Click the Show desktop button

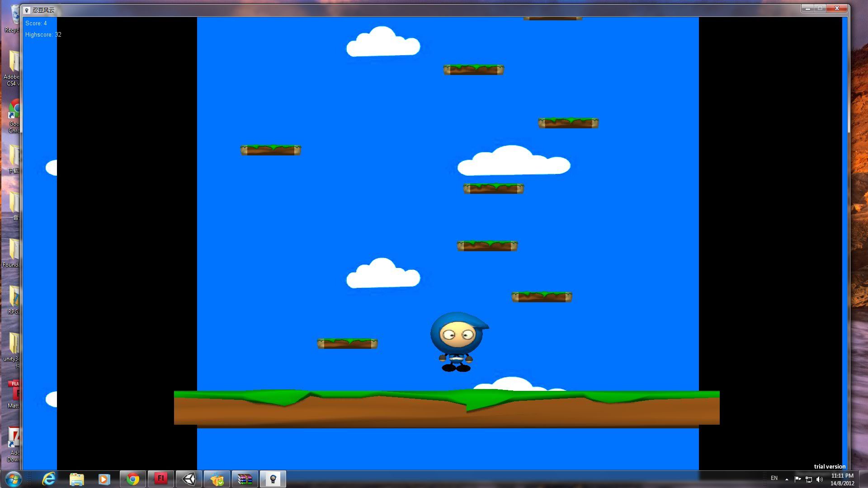point(864,479)
